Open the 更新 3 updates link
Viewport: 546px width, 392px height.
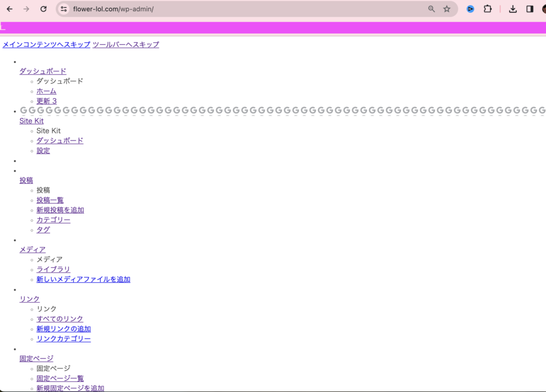[46, 101]
